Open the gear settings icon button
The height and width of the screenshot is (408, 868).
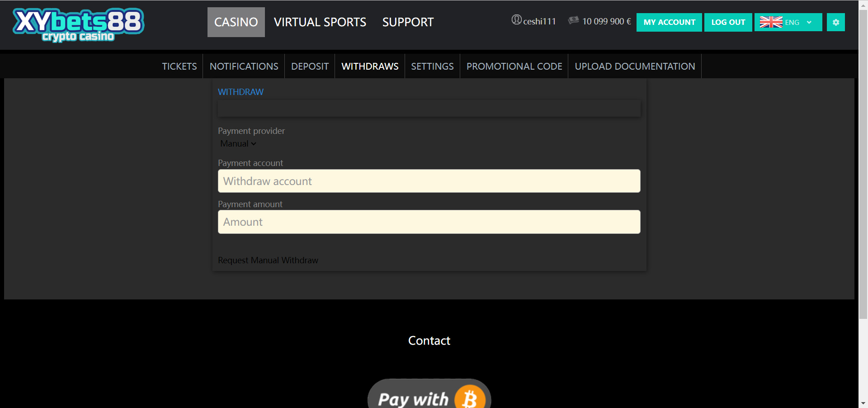point(835,22)
